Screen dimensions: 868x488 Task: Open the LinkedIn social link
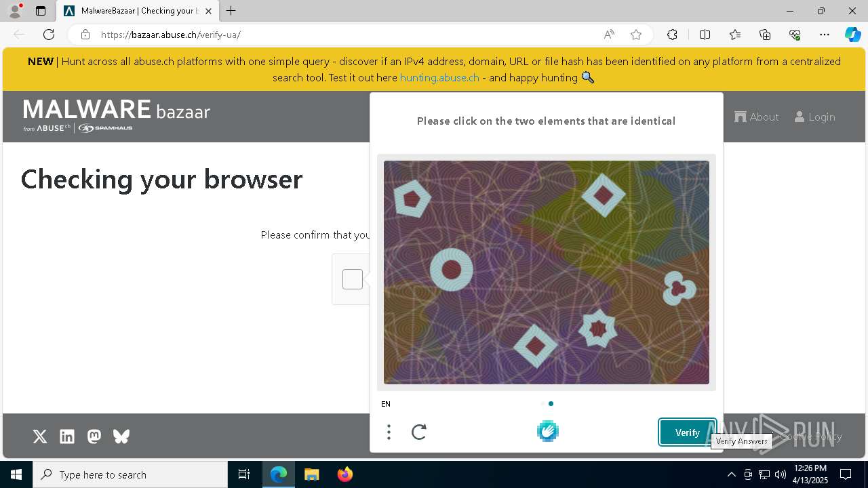coord(67,436)
